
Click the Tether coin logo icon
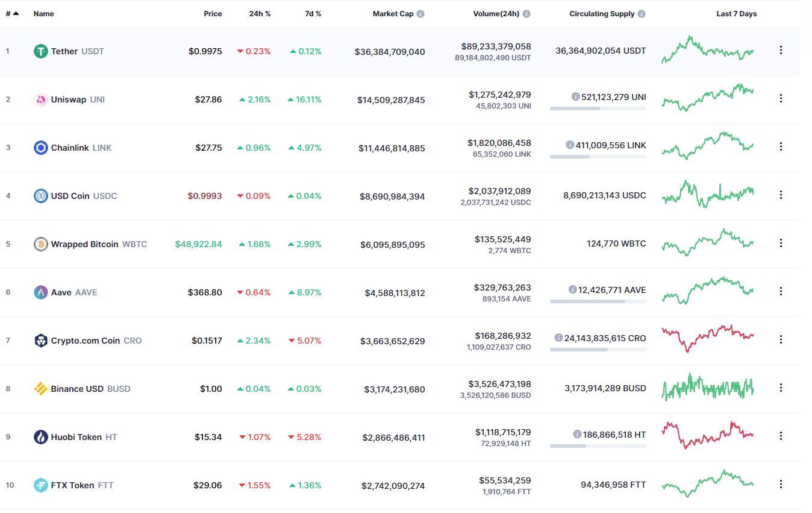(40, 51)
